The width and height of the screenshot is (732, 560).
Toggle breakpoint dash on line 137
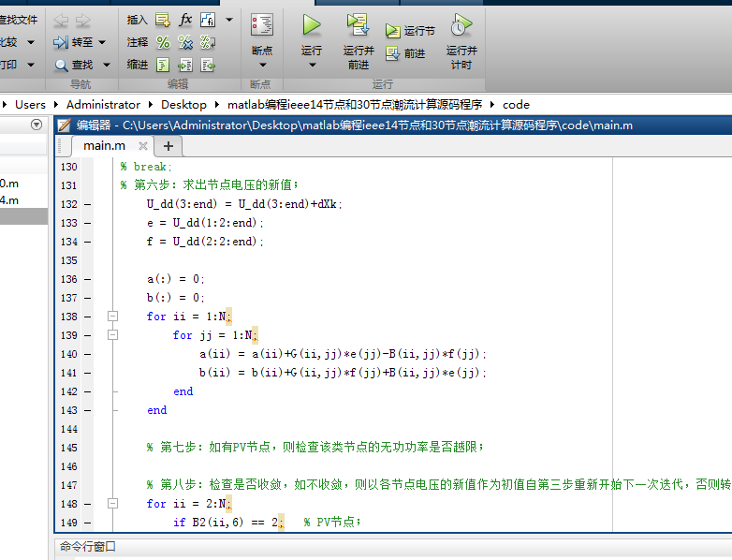(88, 298)
